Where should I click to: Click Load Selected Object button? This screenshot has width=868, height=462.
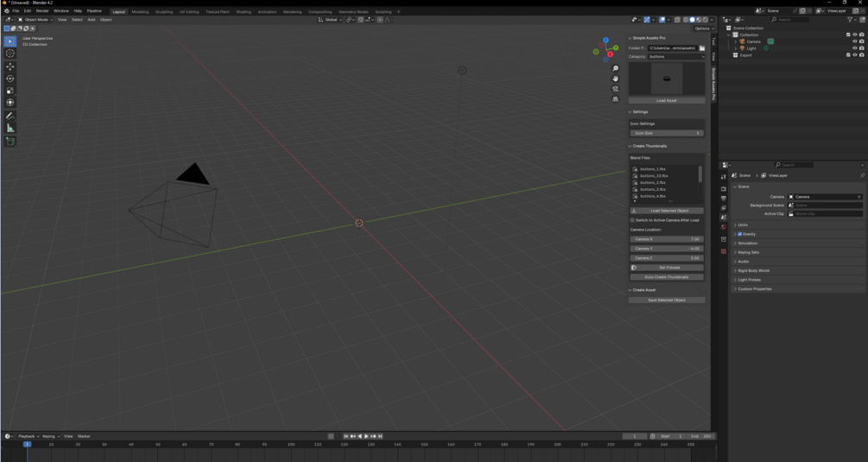coord(667,211)
